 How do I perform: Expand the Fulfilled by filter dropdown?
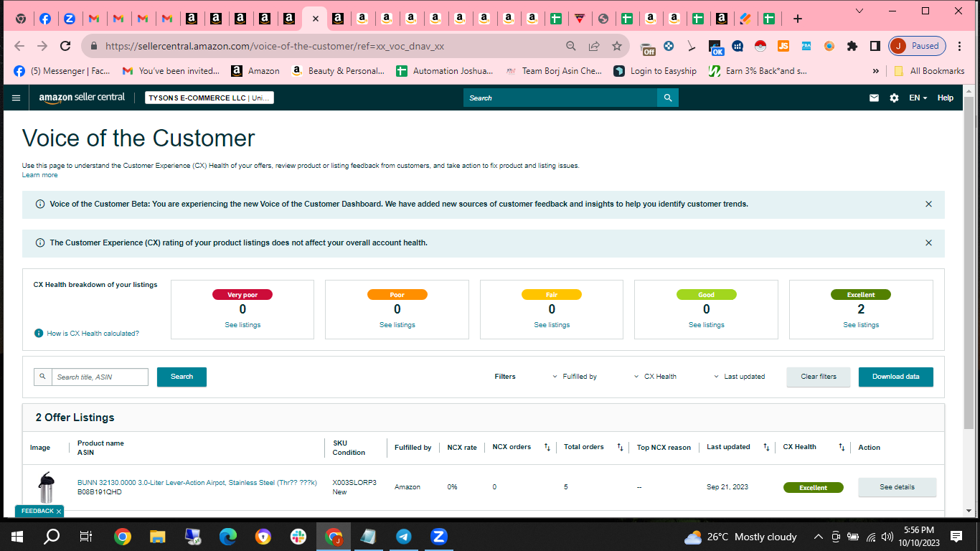(575, 377)
